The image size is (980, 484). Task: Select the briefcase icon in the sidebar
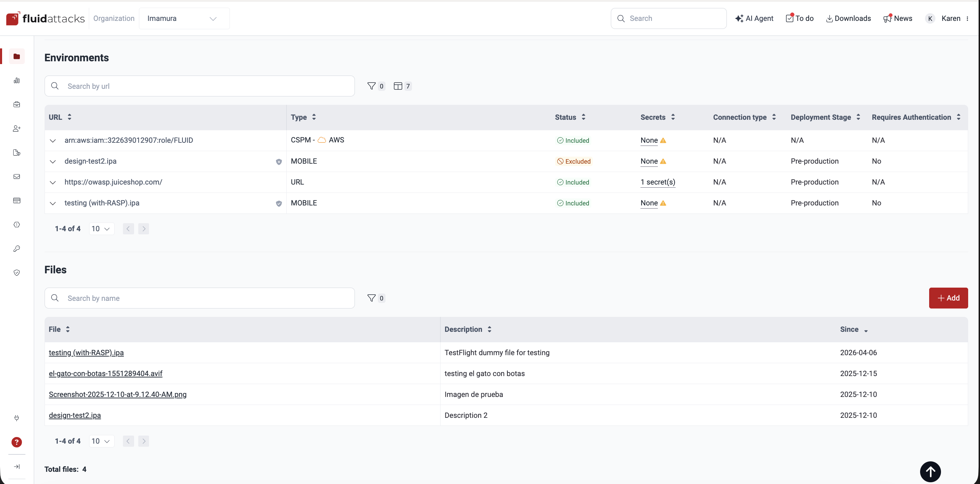pyautogui.click(x=17, y=104)
